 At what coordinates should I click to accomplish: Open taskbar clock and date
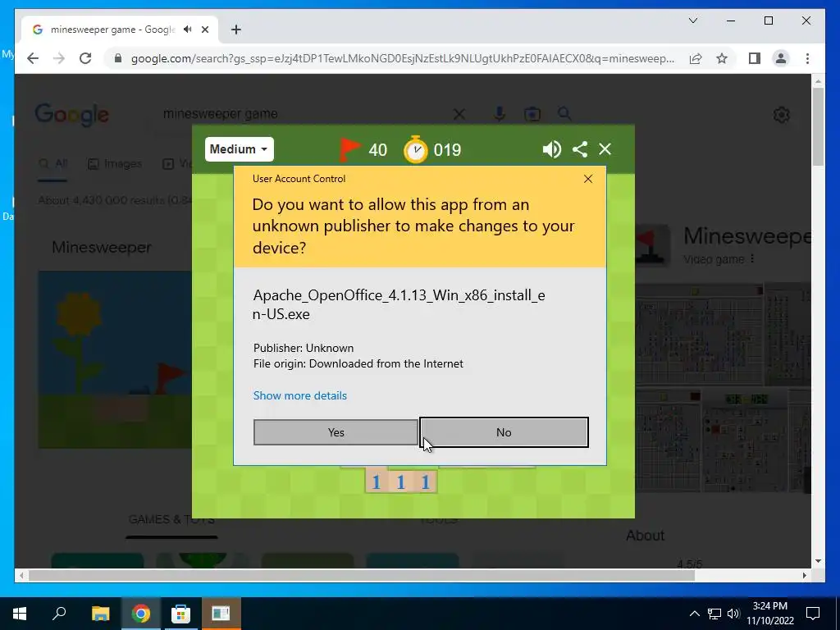(x=769, y=614)
